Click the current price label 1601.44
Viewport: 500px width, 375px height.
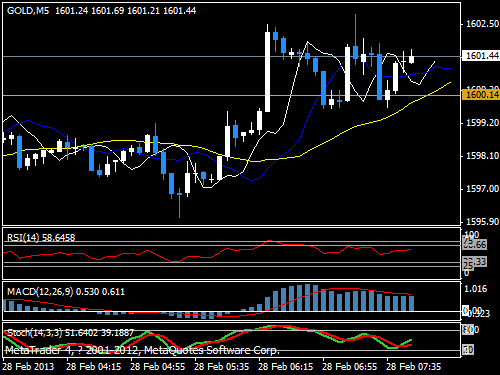[481, 56]
